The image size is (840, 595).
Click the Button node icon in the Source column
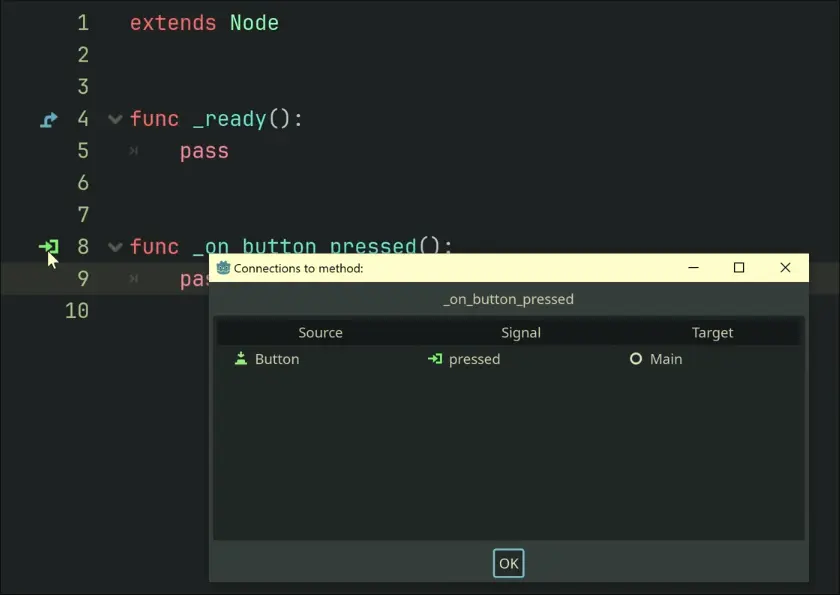pyautogui.click(x=240, y=359)
